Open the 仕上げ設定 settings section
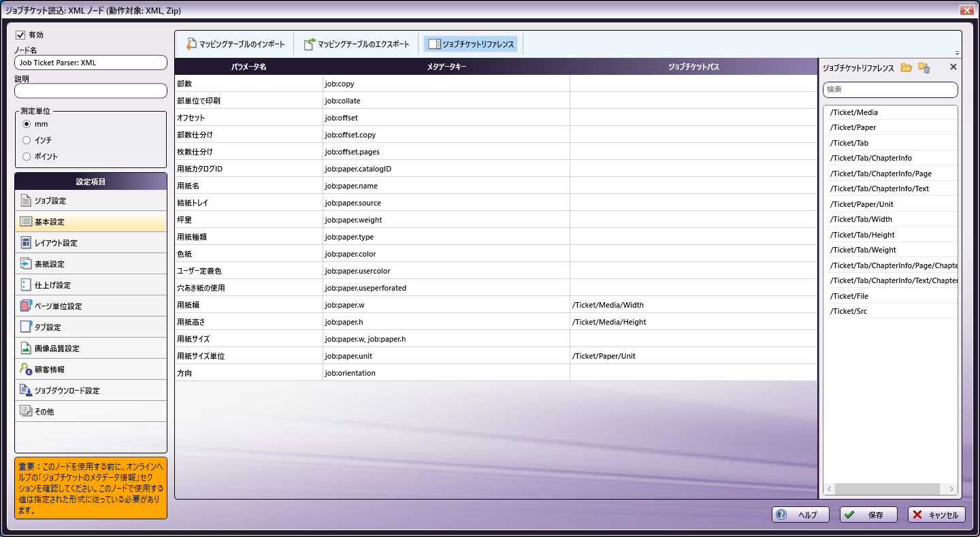The width and height of the screenshot is (980, 537). [x=91, y=285]
